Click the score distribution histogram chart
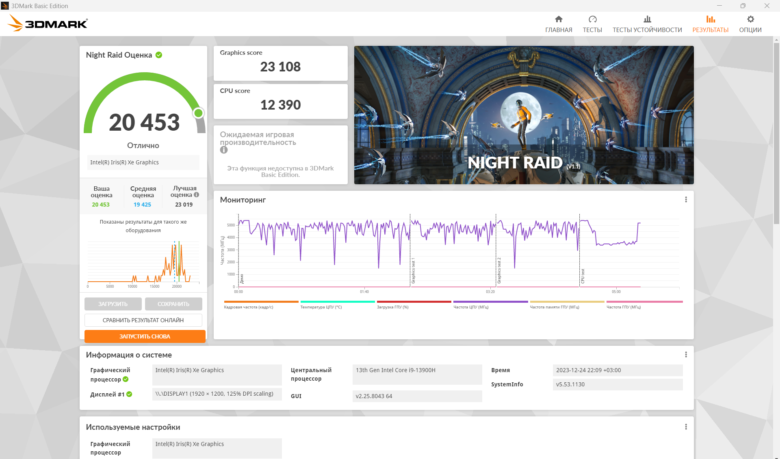Screen dimensions: 780x459 143,264
